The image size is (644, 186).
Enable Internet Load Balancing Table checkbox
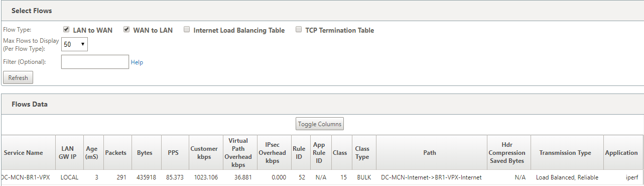[x=187, y=30]
